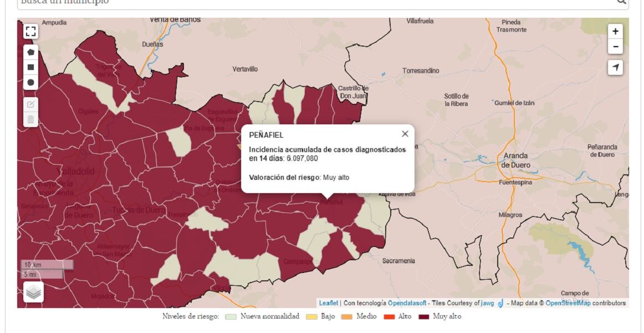The height and width of the screenshot is (333, 644).
Task: Select the draw circle tool
Action: (30, 82)
